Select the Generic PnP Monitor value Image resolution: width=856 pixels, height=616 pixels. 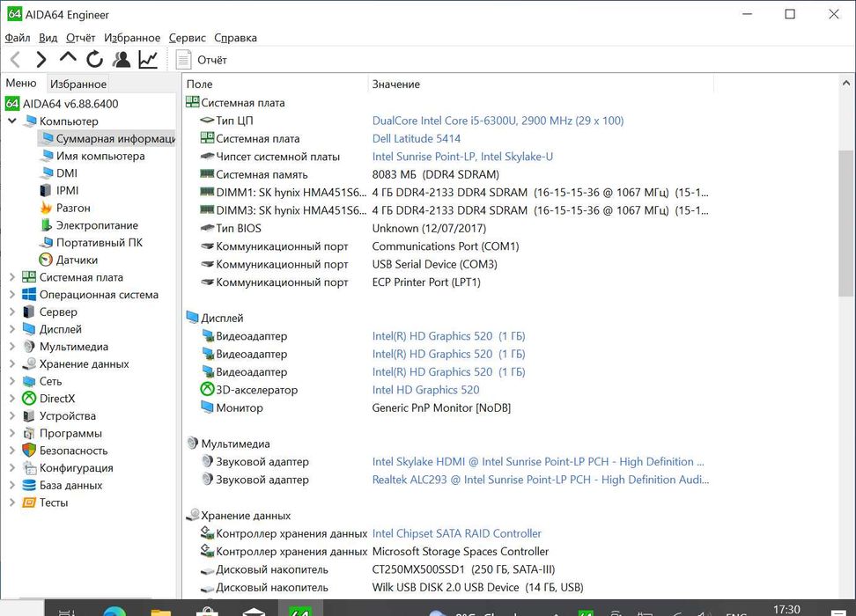click(x=441, y=407)
